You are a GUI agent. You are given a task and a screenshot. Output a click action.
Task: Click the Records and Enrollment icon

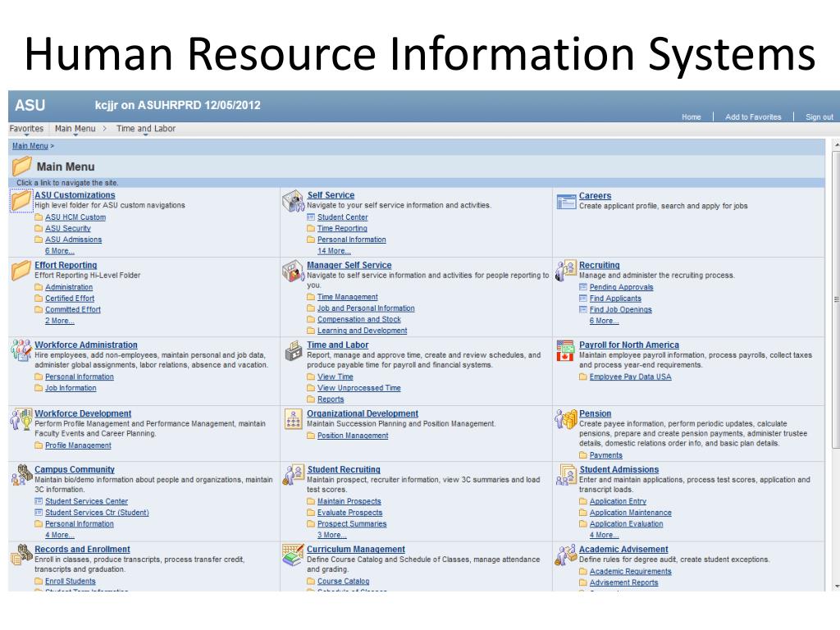(21, 555)
